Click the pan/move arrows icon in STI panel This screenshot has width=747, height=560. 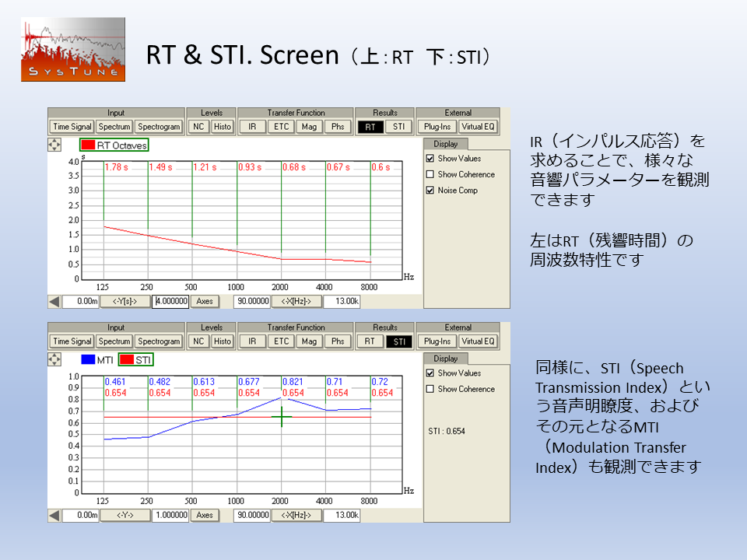point(54,359)
